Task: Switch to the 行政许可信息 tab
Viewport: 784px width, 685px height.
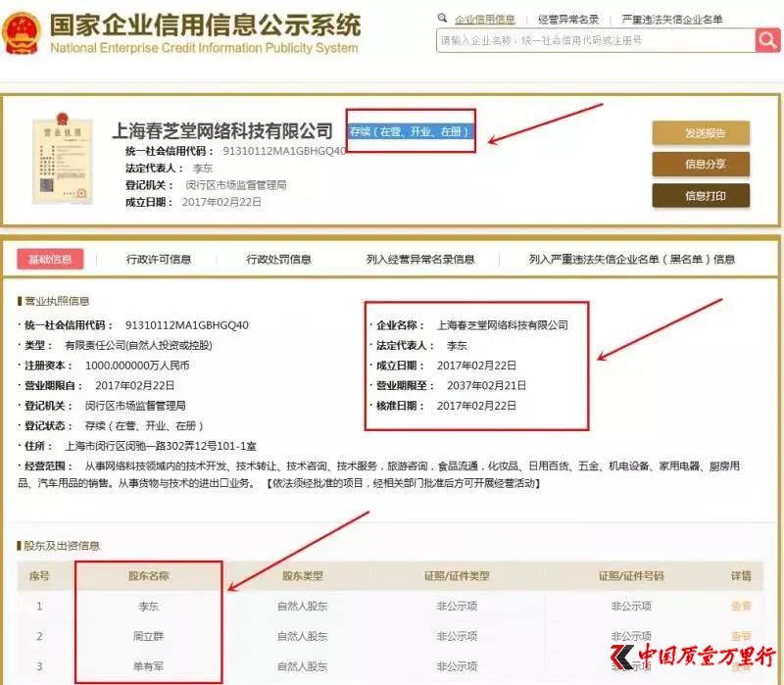Action: pyautogui.click(x=159, y=259)
